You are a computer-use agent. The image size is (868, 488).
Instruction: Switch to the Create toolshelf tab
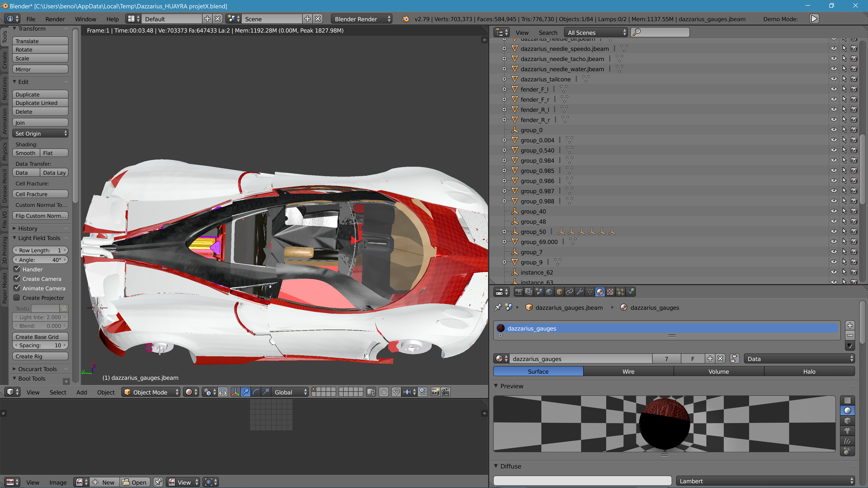click(x=4, y=60)
